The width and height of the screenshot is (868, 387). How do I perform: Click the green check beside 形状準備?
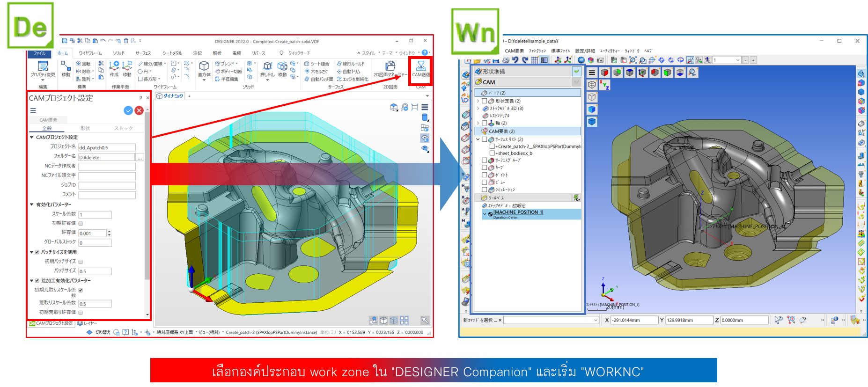coord(577,72)
